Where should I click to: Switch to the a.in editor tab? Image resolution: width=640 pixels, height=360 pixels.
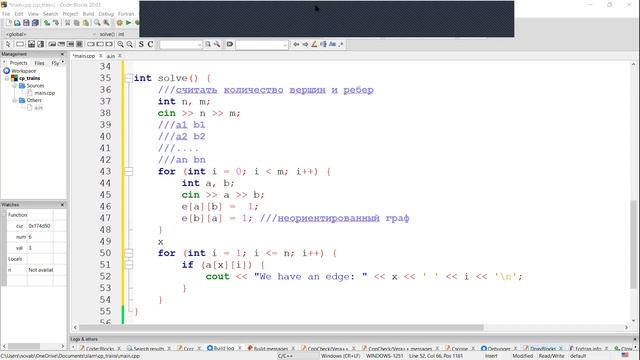111,56
